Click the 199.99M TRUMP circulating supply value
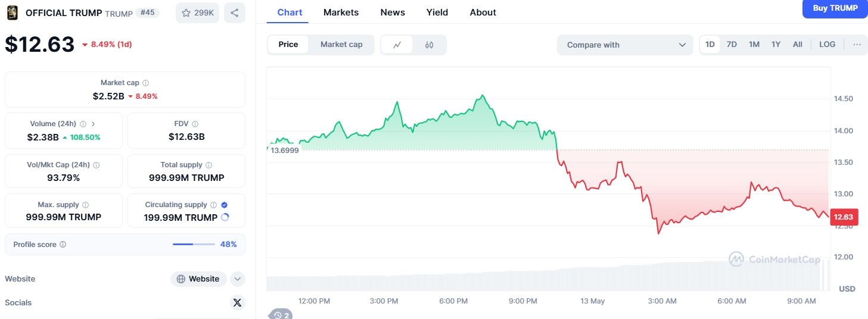Image resolution: width=868 pixels, height=319 pixels. pyautogui.click(x=181, y=218)
